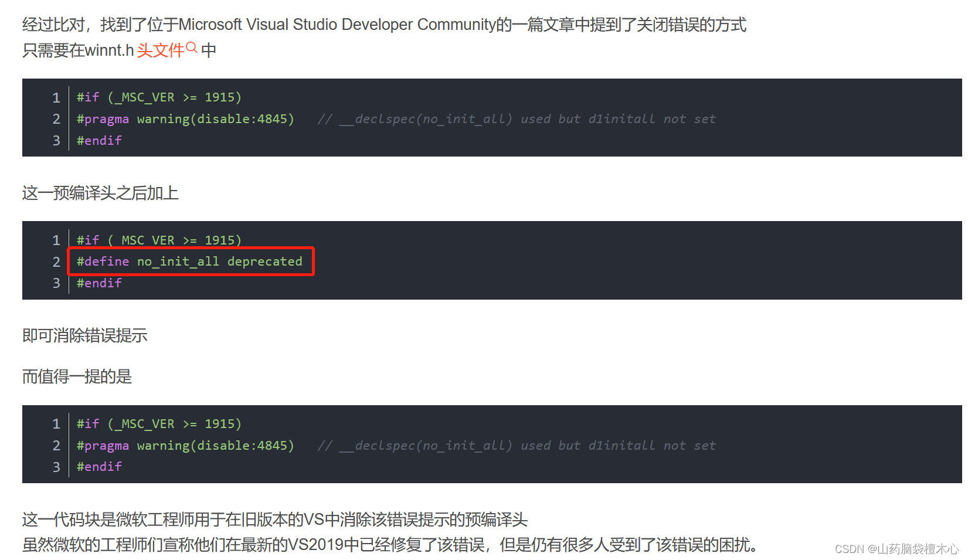Open the 头文件 keyword link
Screen dimensions: 968x560
coord(161,50)
